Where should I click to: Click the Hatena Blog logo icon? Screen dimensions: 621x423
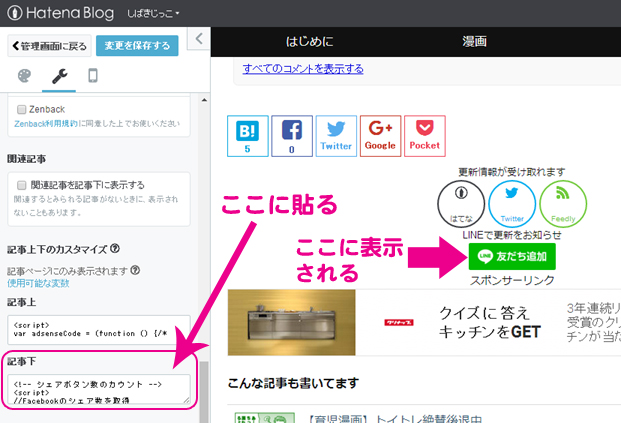15,13
